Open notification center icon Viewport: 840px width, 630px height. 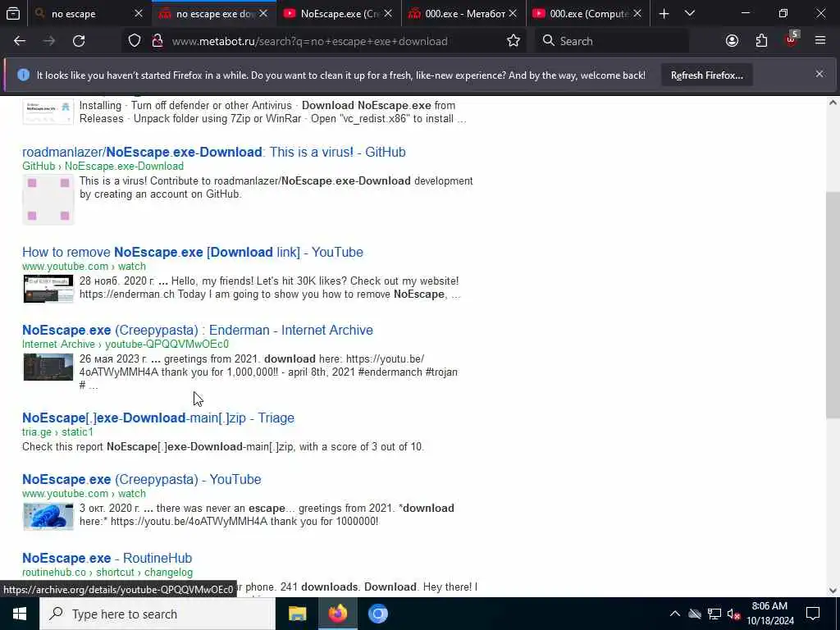tap(813, 614)
